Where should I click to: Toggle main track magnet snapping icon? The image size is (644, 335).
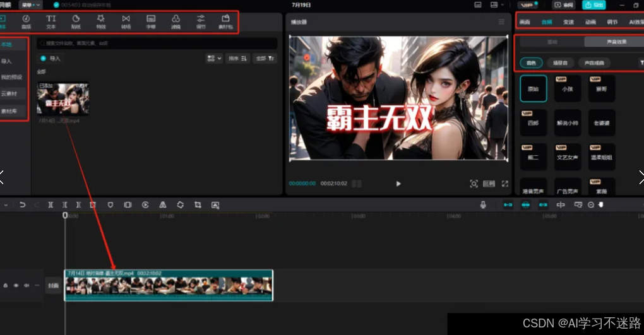(x=508, y=204)
